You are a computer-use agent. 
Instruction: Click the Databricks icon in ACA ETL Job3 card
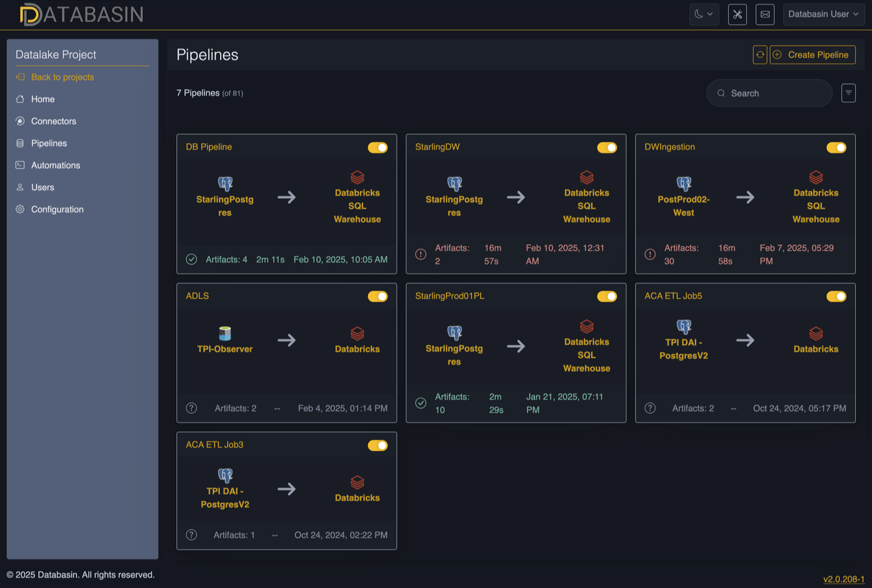(x=358, y=482)
